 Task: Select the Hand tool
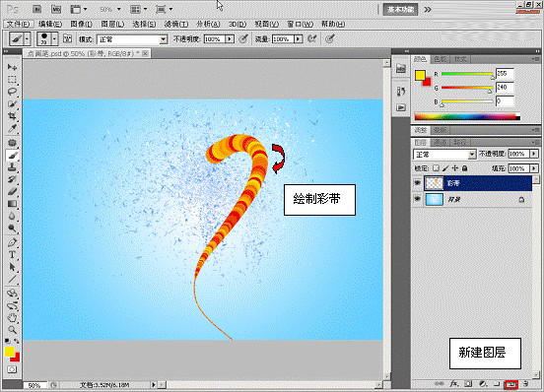click(x=12, y=317)
